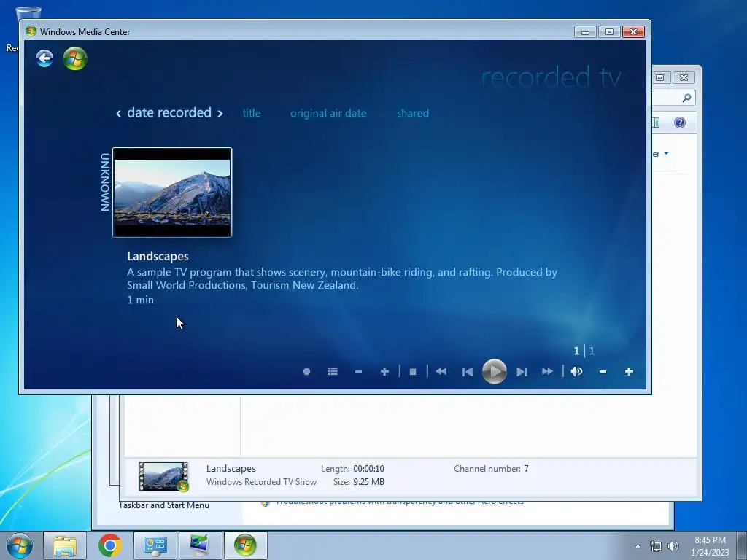Viewport: 747px width, 560px height.
Task: Open the Landscapes video thumbnail in Media Center
Action: click(172, 192)
